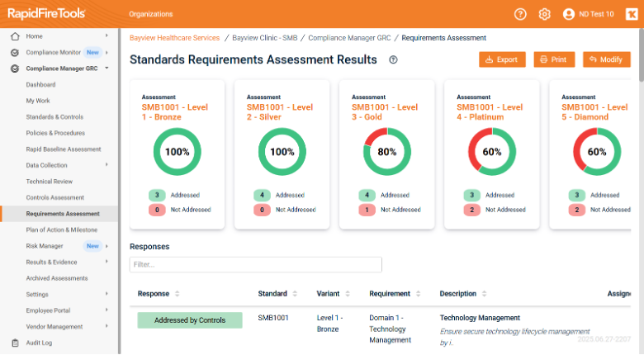Click the Addressed by Controls response button
Image resolution: width=644 pixels, height=355 pixels.
pos(190,320)
